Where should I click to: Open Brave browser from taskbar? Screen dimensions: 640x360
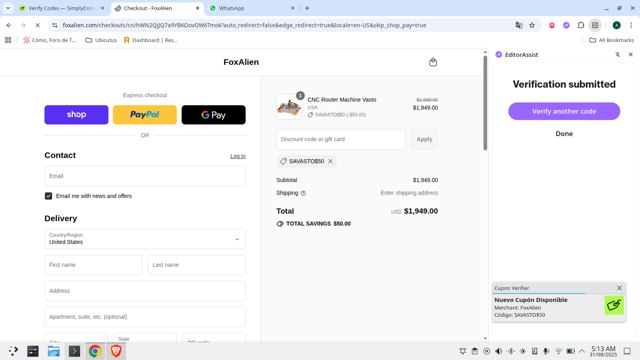[116, 351]
